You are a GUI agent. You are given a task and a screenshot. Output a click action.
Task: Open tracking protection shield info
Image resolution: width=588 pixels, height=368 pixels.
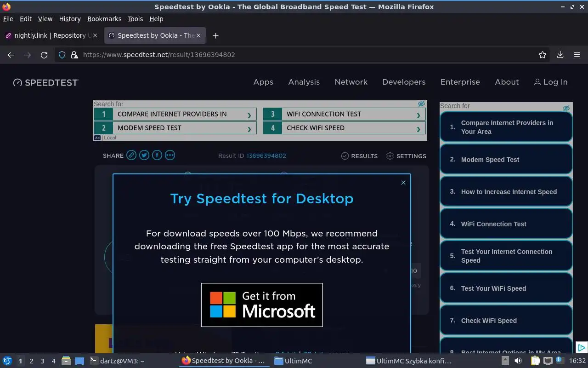62,55
